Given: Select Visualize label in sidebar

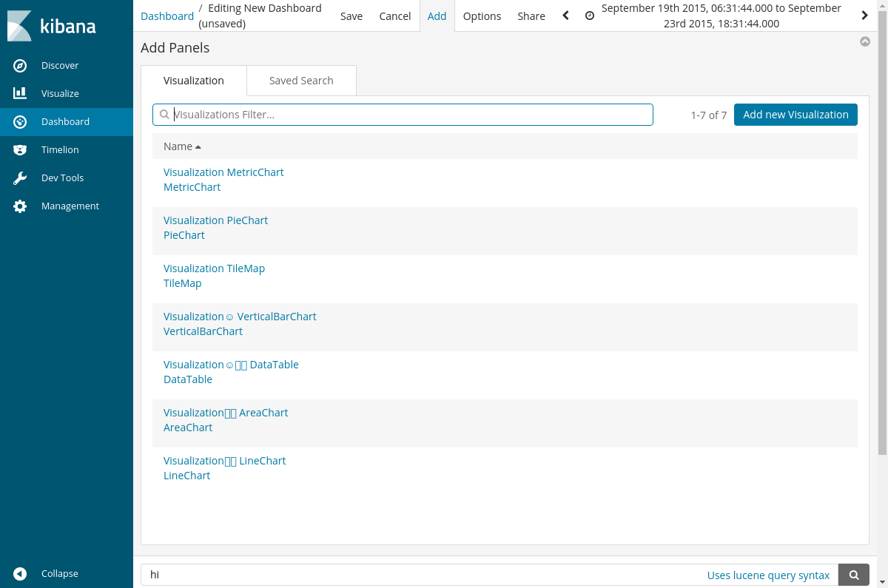Looking at the screenshot, I should [60, 94].
